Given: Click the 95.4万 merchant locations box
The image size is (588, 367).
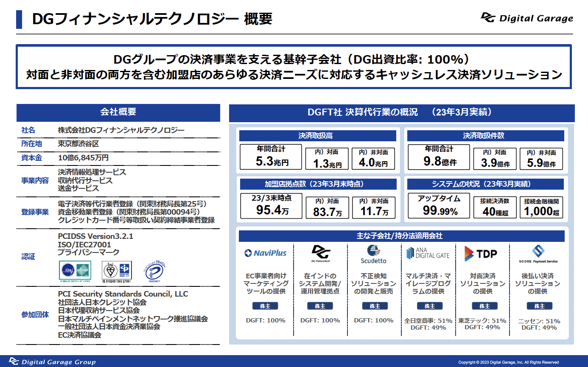Looking at the screenshot, I should point(272,206).
